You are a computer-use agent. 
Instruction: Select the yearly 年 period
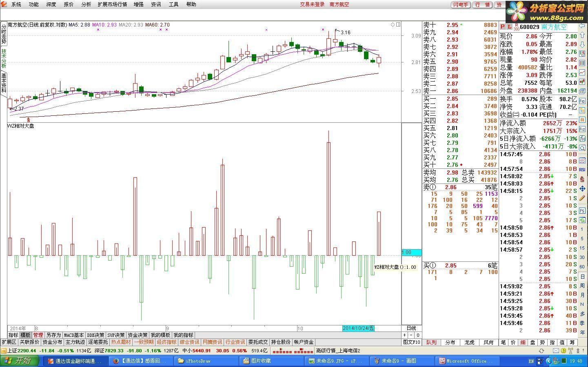point(582,332)
